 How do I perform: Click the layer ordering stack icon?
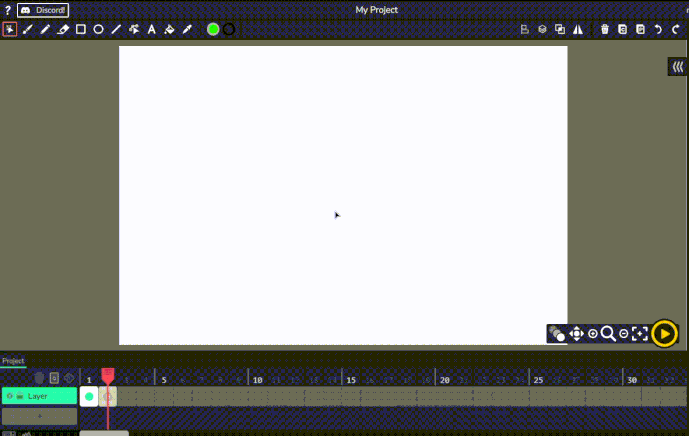(542, 29)
